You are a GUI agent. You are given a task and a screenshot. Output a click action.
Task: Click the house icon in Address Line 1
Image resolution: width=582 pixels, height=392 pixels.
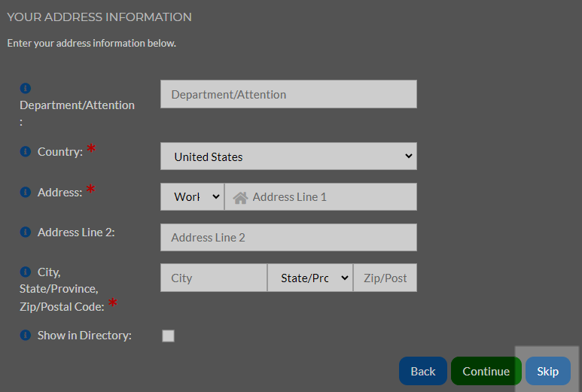click(x=240, y=198)
